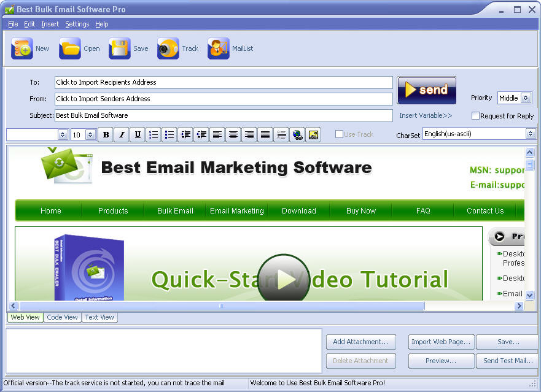This screenshot has width=541, height=392.
Task: Open the font size dropdown
Action: click(x=90, y=134)
